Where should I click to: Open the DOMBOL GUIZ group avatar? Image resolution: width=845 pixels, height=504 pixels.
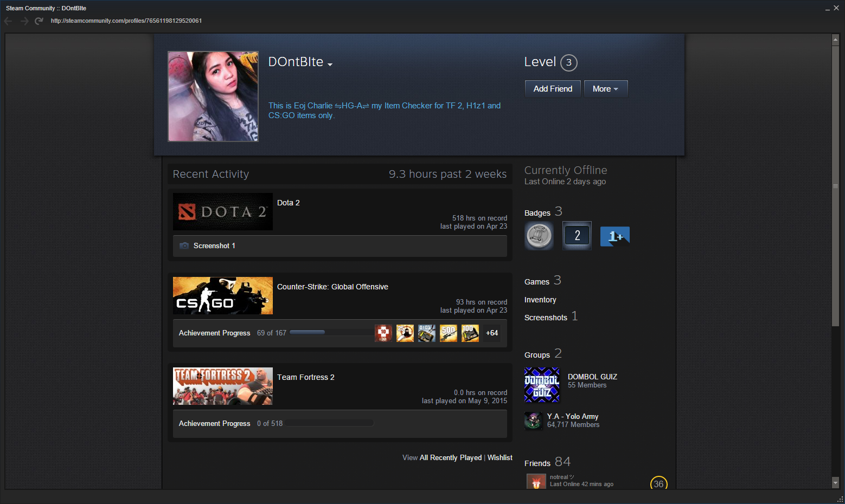click(542, 385)
